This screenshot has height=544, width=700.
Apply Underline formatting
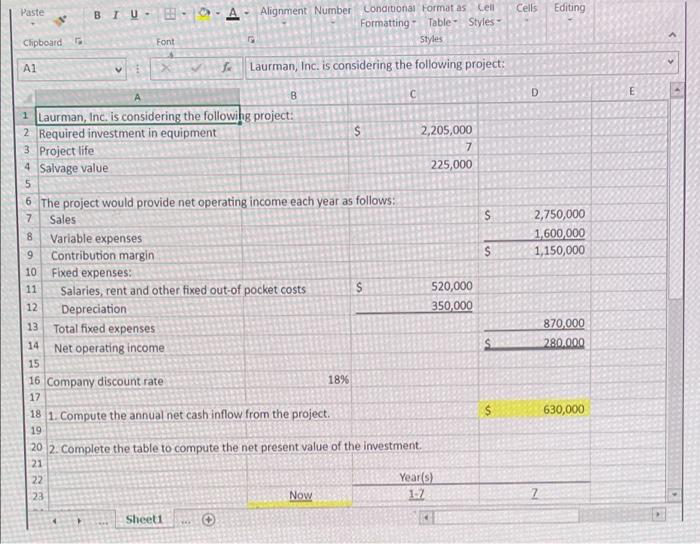click(x=134, y=15)
